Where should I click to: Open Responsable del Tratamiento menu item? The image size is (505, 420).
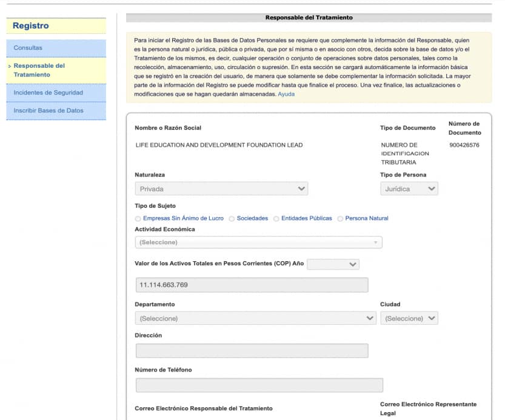click(39, 70)
